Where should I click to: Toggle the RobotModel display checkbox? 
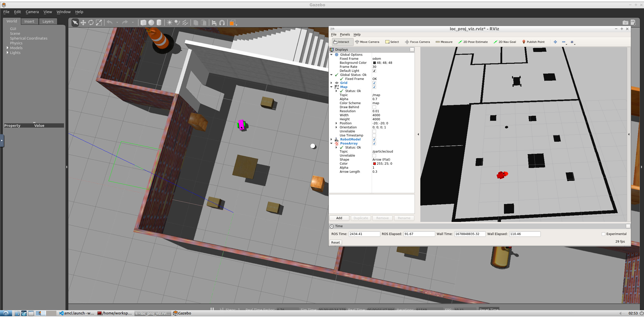pos(374,139)
